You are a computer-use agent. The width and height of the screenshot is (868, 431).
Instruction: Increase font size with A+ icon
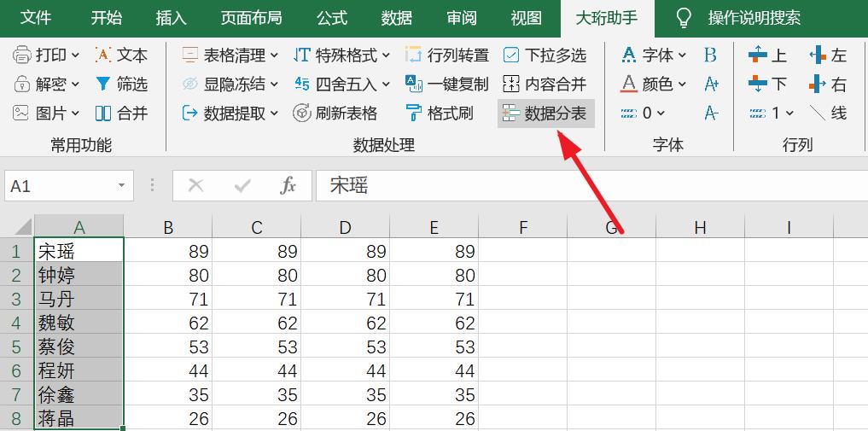coord(711,84)
